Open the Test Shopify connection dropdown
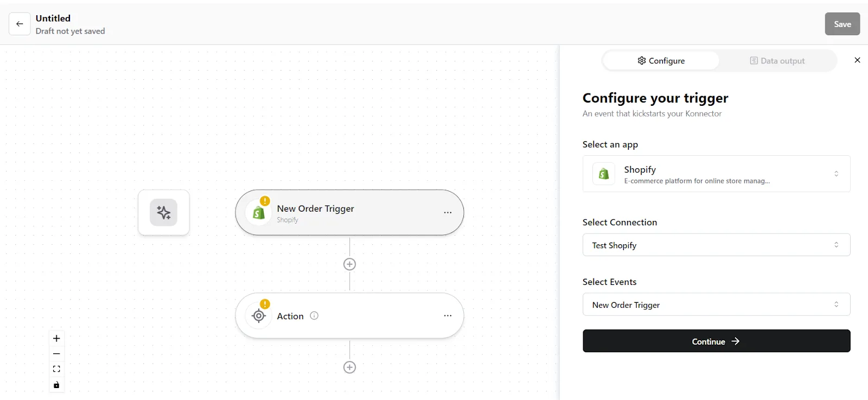The width and height of the screenshot is (868, 400). [716, 245]
